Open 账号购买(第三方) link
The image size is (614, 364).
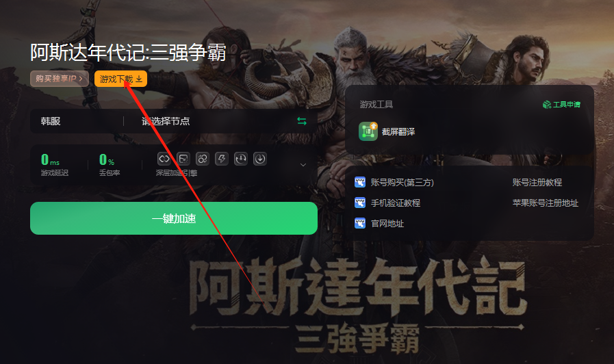tap(394, 183)
